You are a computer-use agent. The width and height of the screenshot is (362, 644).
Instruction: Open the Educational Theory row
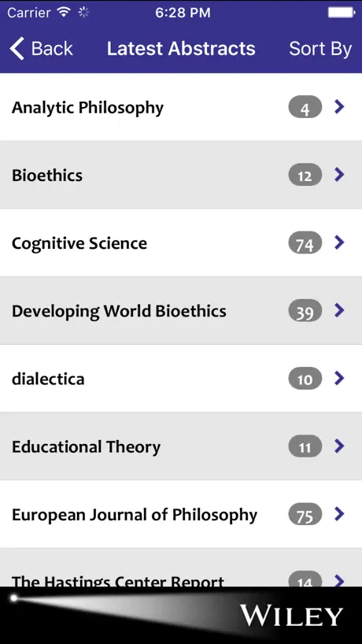coord(181,446)
